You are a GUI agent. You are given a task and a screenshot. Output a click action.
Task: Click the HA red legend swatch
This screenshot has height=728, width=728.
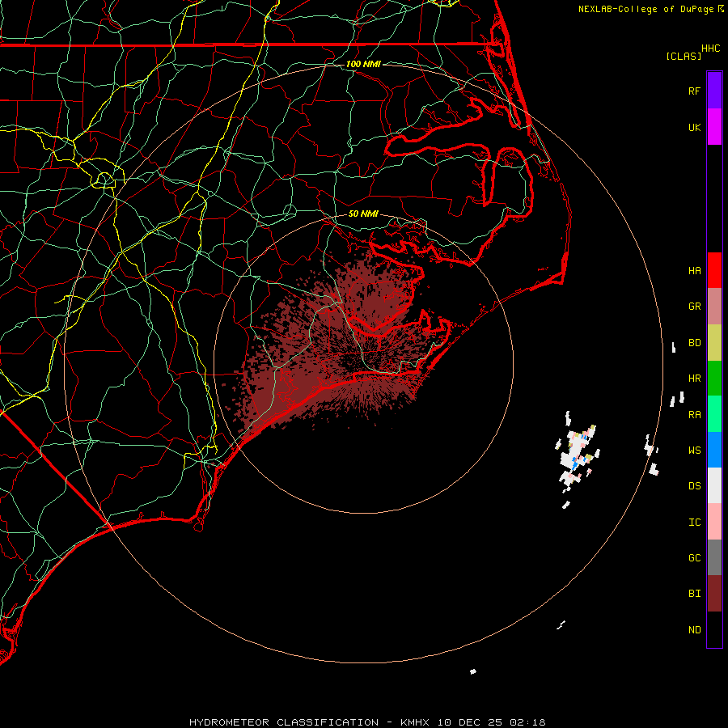(714, 270)
